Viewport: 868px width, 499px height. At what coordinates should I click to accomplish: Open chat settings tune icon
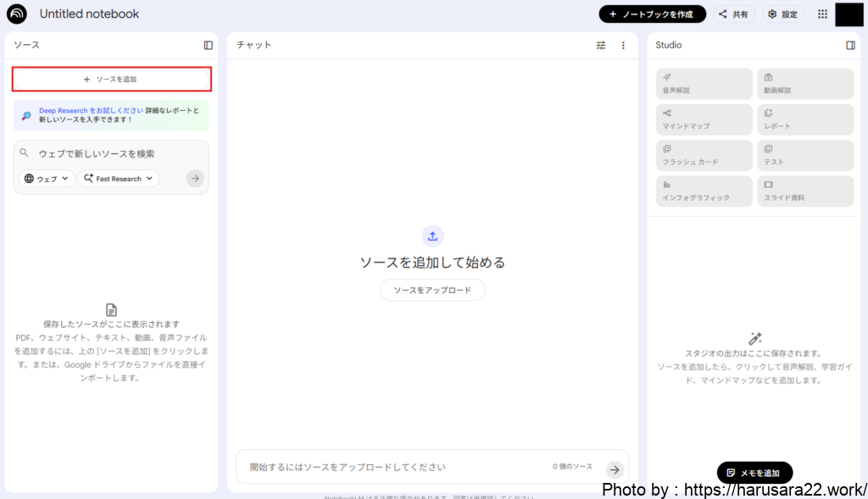click(x=601, y=45)
